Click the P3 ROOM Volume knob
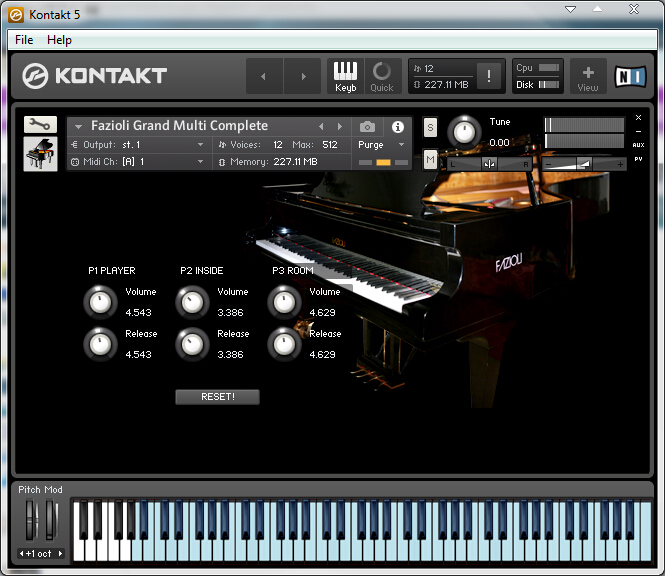The width and height of the screenshot is (665, 576). pos(284,303)
